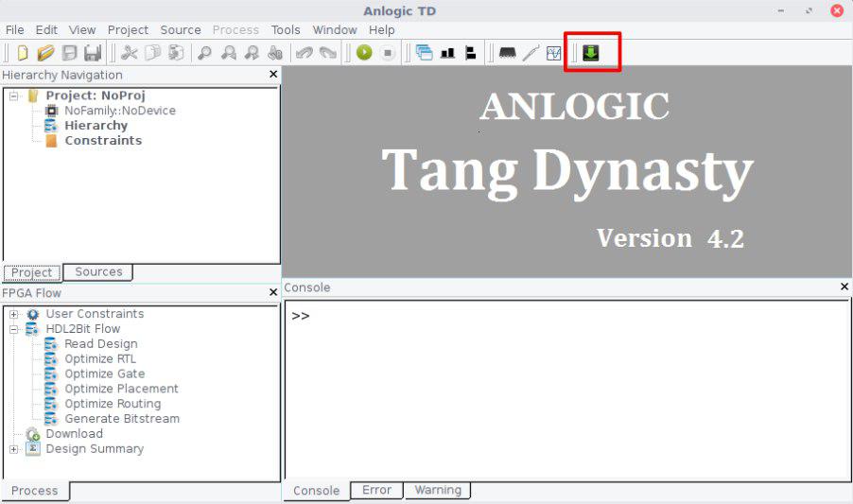
Task: Close the Console panel
Action: 844,287
